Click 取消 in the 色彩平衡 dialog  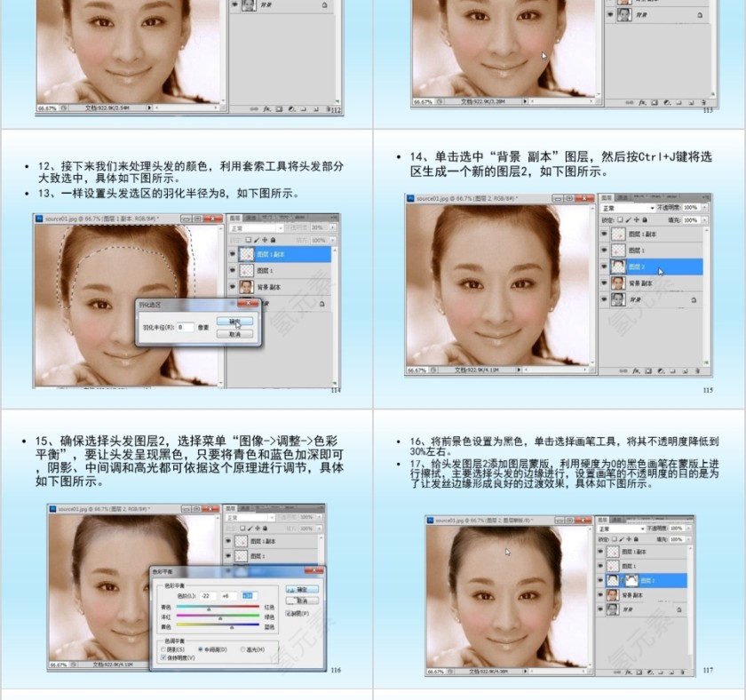(x=304, y=599)
